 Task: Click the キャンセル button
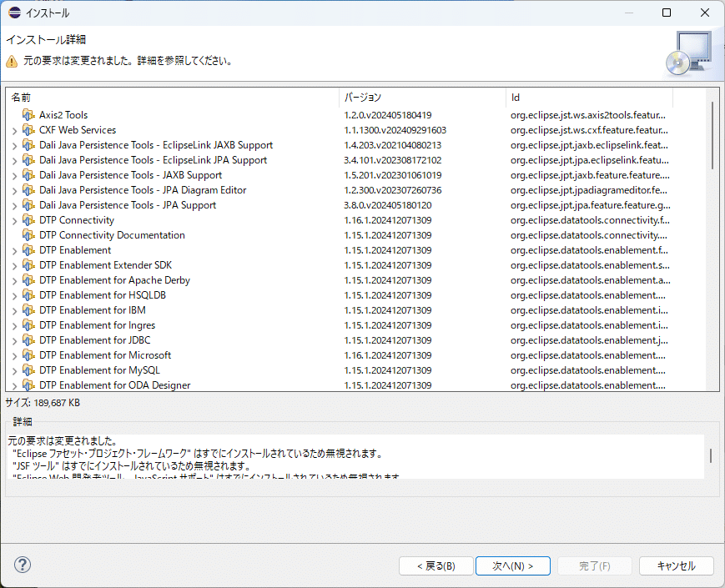(x=676, y=565)
